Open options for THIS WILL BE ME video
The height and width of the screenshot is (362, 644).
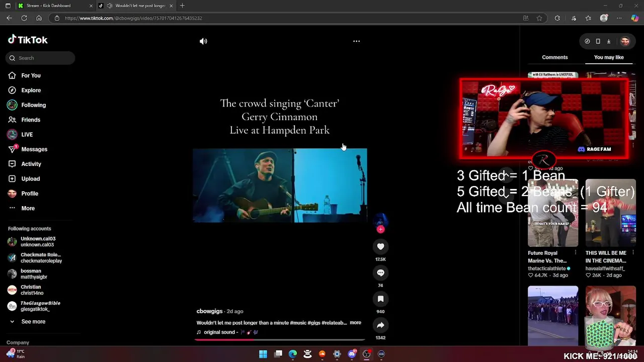(x=633, y=253)
